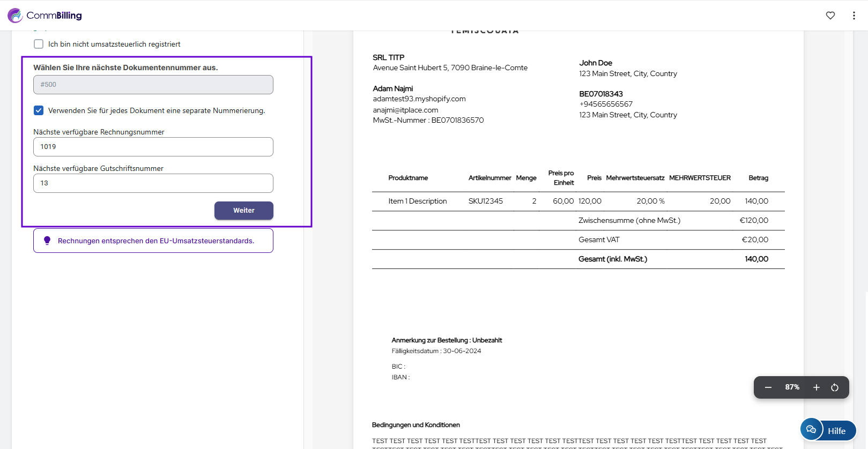The image size is (868, 449).
Task: Open the Hilfe support button
Action: (836, 431)
